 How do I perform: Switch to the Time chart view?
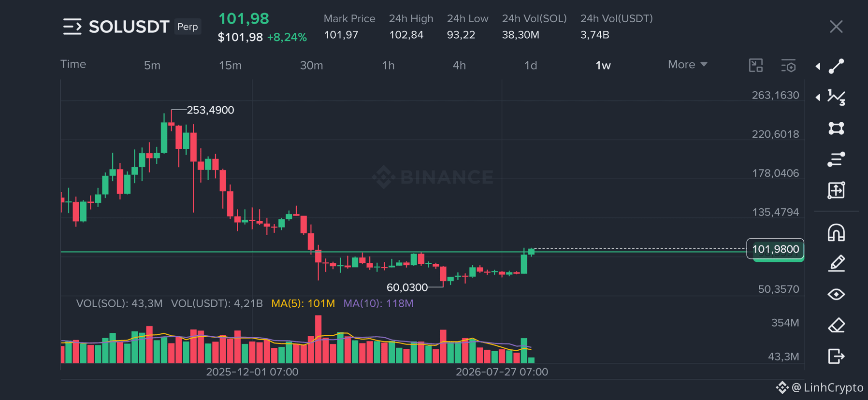pyautogui.click(x=73, y=64)
